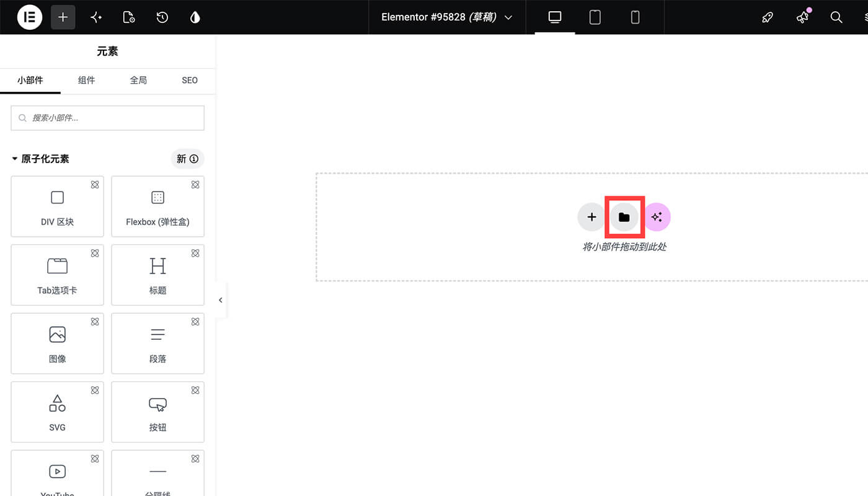
Task: Select the Flexbox (弹性盒) widget
Action: click(x=157, y=206)
